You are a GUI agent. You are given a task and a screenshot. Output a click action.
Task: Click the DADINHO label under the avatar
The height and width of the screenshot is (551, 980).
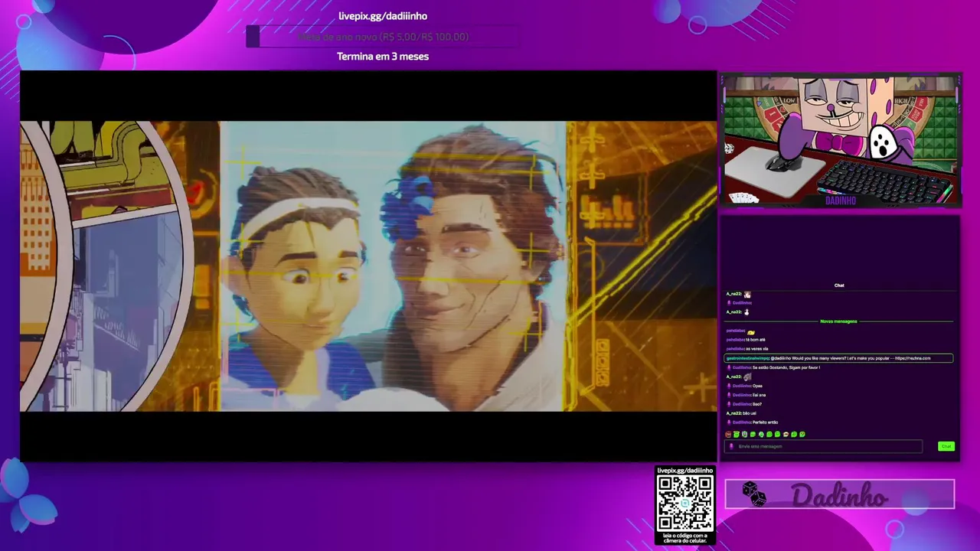[x=840, y=201]
